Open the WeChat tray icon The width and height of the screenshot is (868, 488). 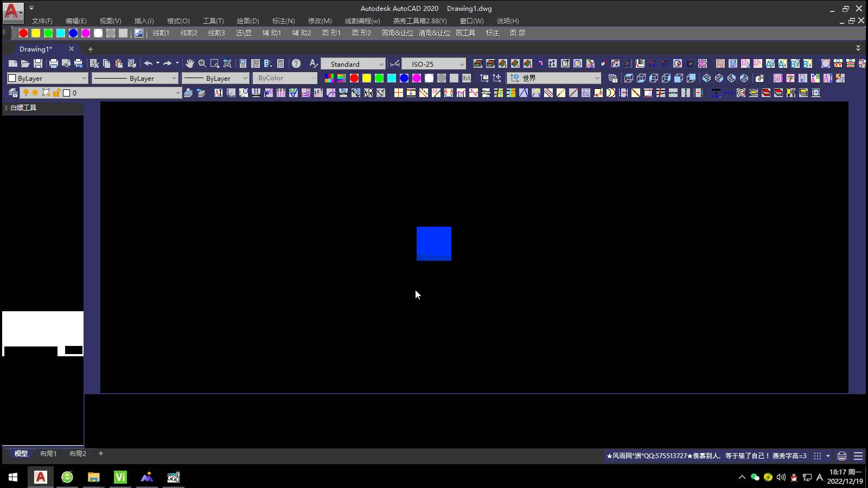pos(755,477)
